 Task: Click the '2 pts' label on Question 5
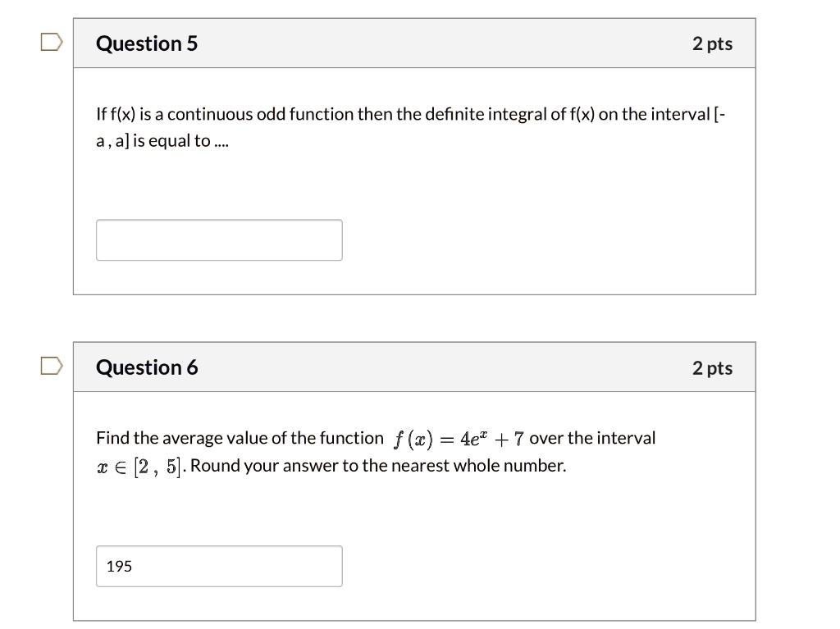coord(712,43)
